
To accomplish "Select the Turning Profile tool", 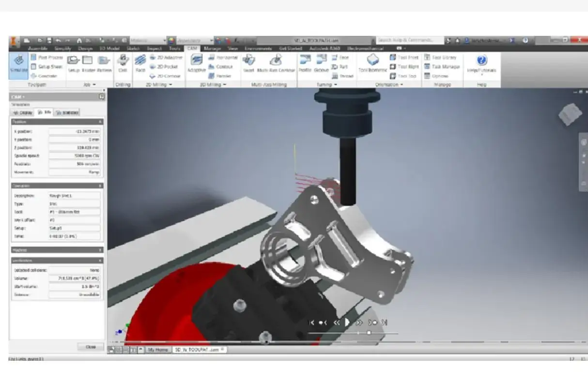I will [305, 63].
